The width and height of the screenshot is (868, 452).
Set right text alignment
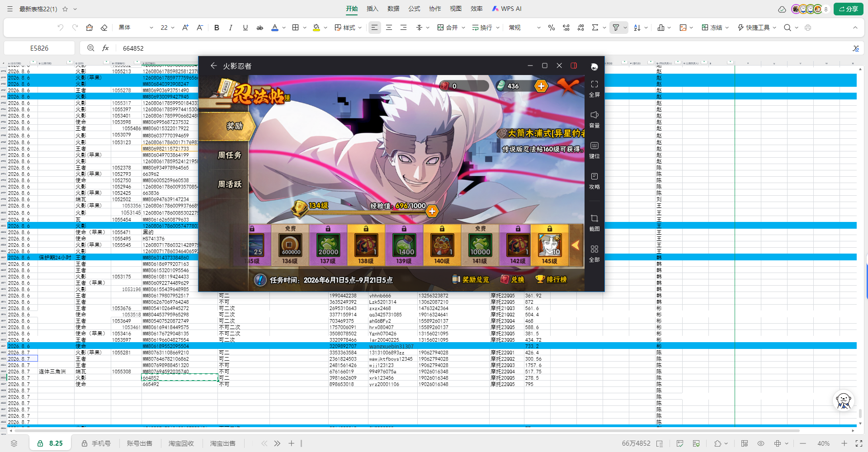coord(403,28)
